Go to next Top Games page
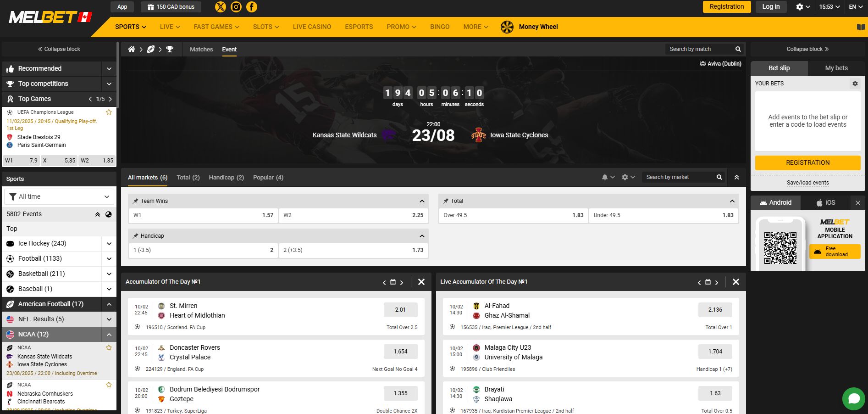The width and height of the screenshot is (868, 414). click(111, 99)
